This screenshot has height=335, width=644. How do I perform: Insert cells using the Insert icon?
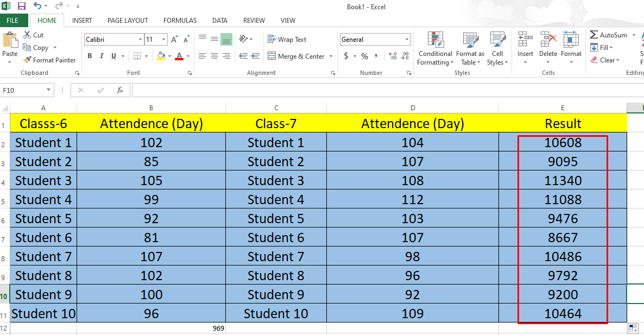click(x=525, y=40)
